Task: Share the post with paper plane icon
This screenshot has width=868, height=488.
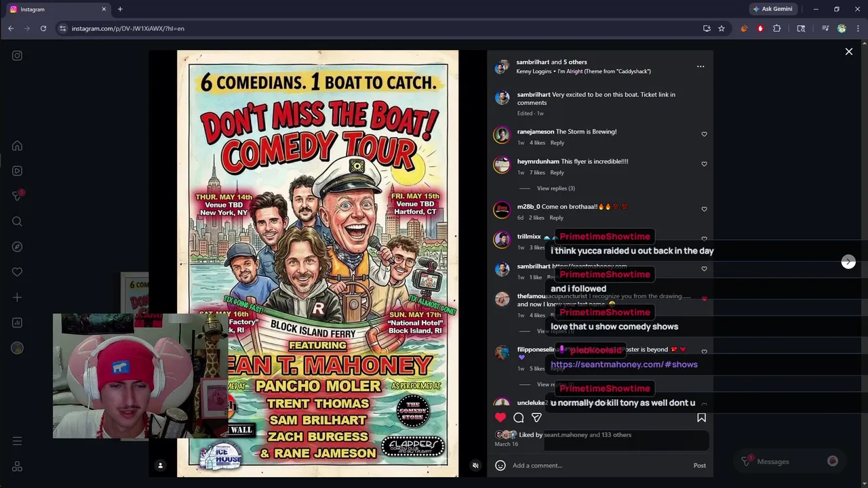Action: coord(536,418)
